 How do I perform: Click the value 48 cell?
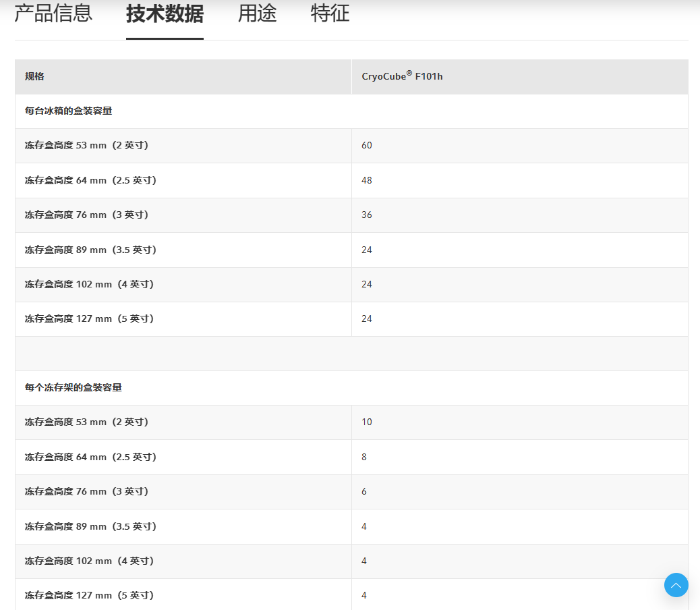[520, 180]
